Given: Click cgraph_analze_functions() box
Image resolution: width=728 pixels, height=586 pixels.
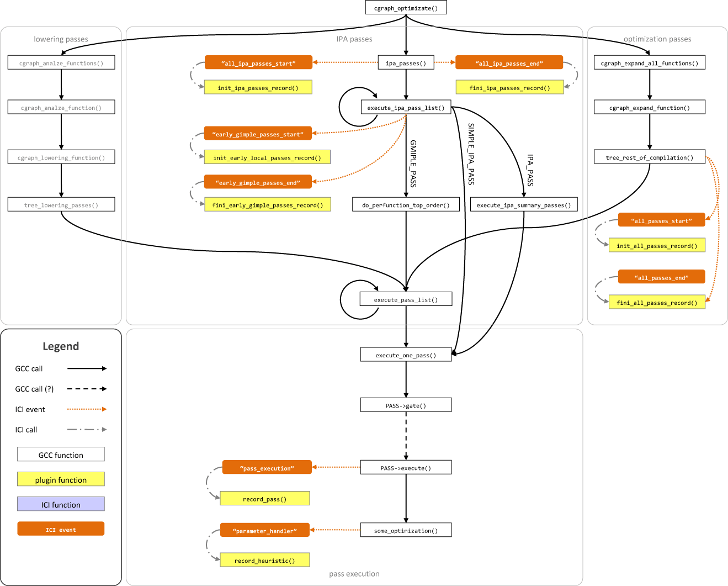Looking at the screenshot, I should (61, 62).
